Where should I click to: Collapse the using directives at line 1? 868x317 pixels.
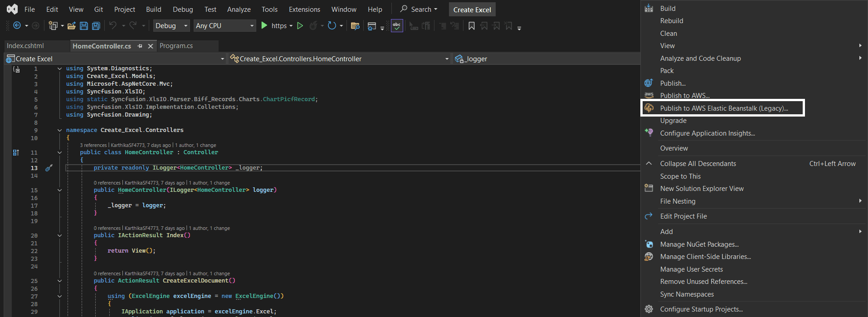pos(59,68)
